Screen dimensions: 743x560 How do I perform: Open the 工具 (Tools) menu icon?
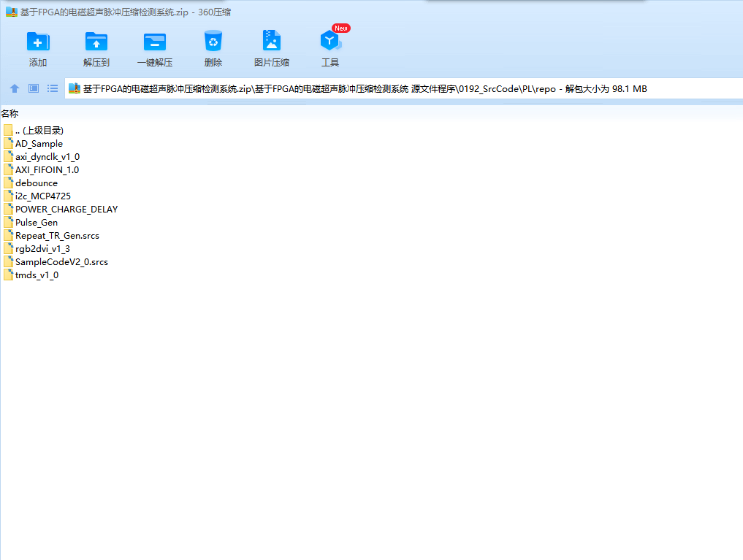pos(330,41)
